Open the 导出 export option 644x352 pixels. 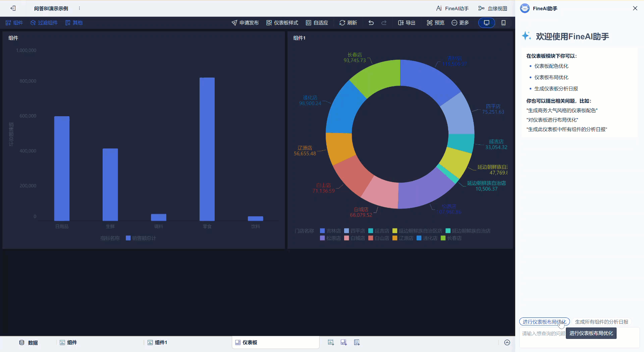pyautogui.click(x=407, y=23)
